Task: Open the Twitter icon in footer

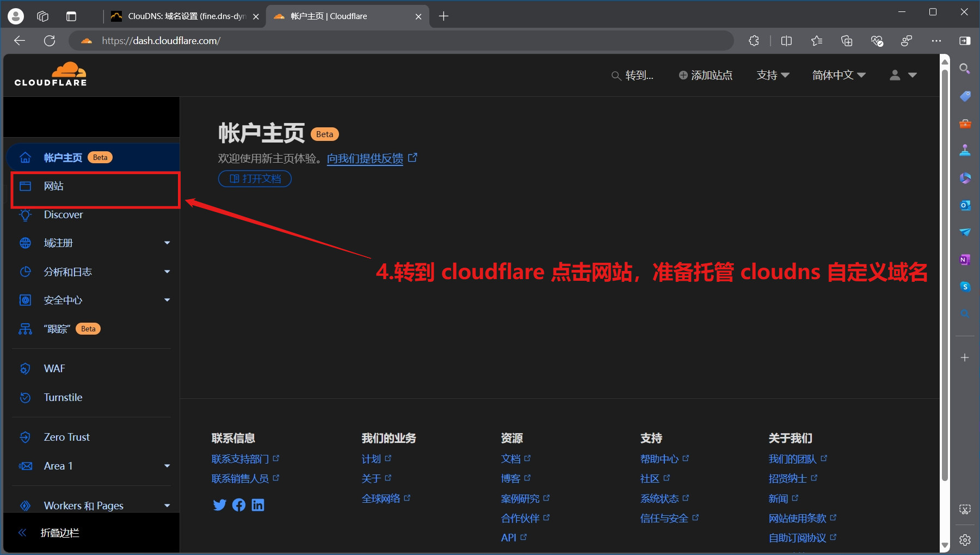Action: [x=219, y=505]
